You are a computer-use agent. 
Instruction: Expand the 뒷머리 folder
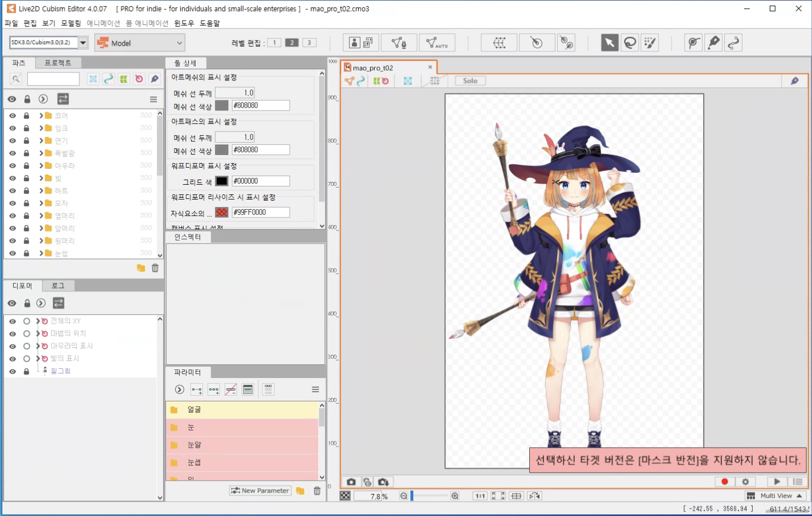pyautogui.click(x=41, y=241)
